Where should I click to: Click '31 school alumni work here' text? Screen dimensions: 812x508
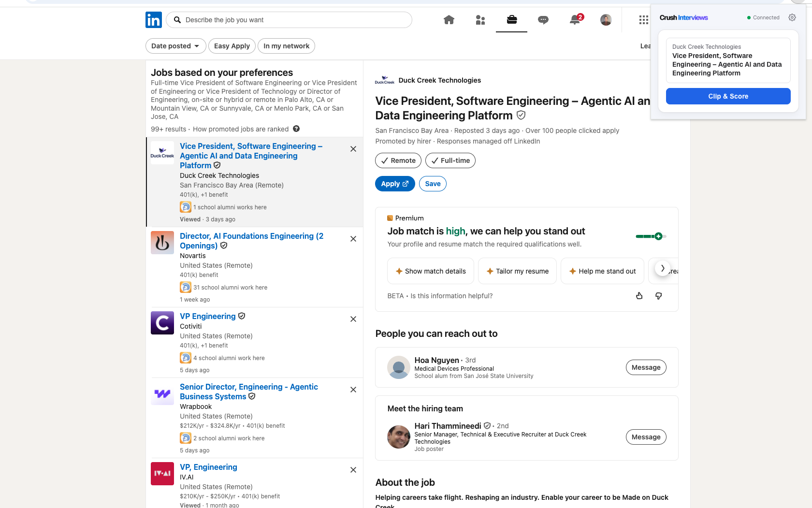[x=231, y=288]
